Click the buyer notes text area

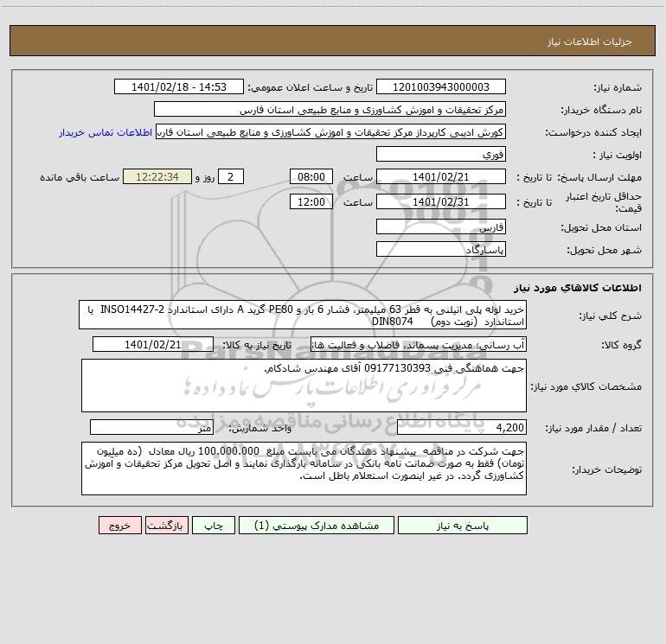(304, 469)
